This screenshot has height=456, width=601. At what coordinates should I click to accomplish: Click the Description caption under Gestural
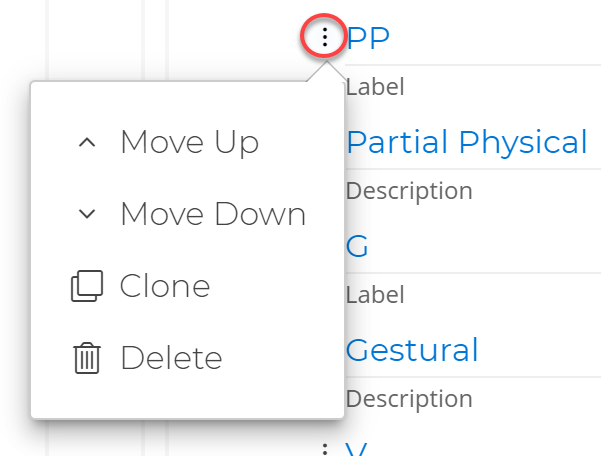pos(408,399)
